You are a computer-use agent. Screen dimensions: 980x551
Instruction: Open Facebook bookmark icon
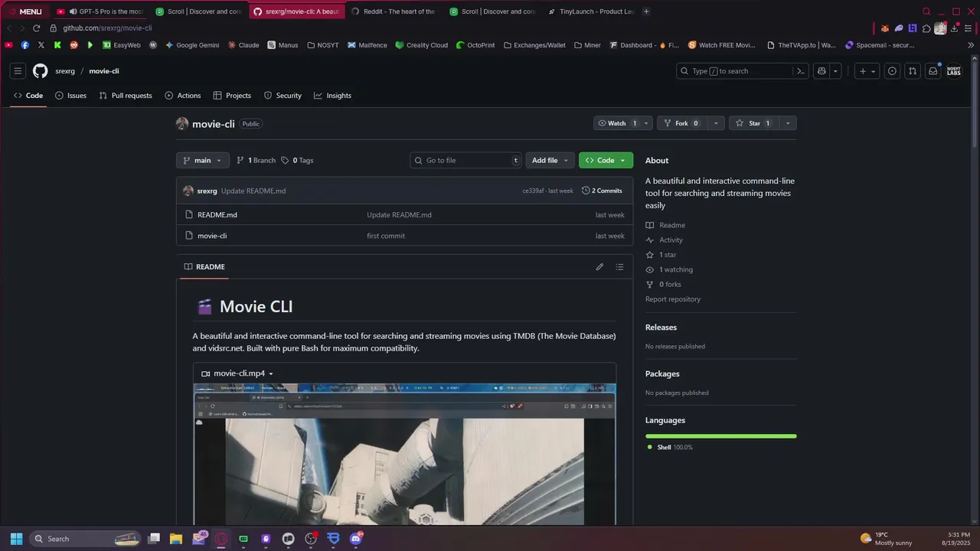(x=24, y=45)
